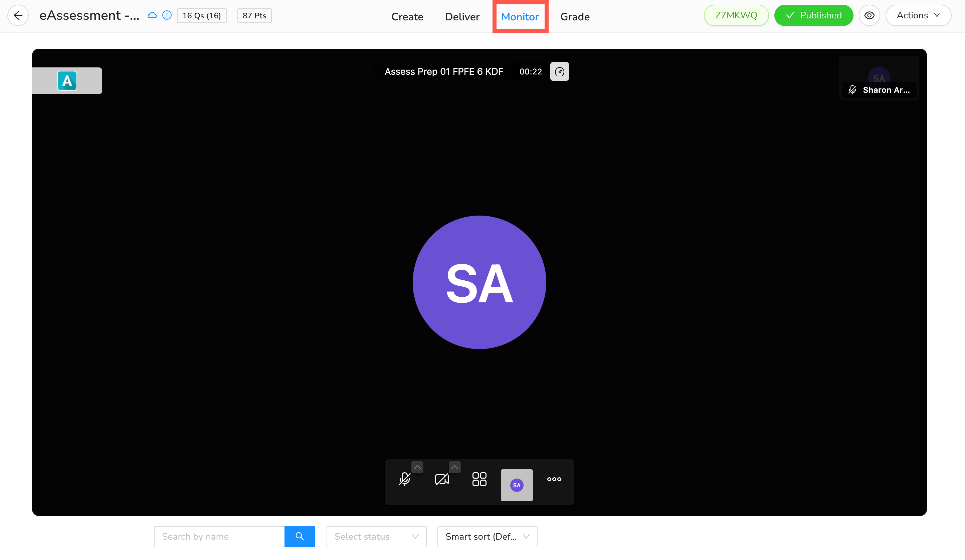
Task: Expand microphone options chevron
Action: (417, 467)
